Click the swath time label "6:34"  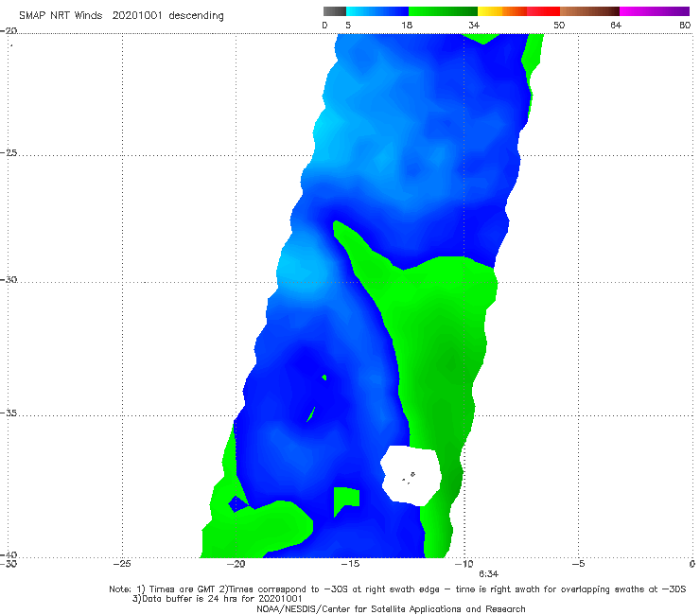[488, 574]
